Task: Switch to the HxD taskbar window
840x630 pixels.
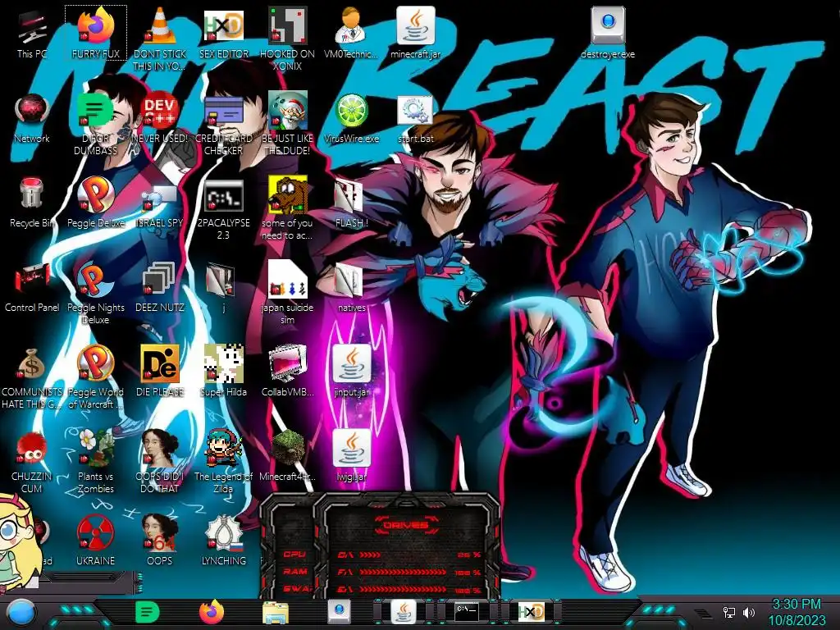Action: (x=531, y=612)
